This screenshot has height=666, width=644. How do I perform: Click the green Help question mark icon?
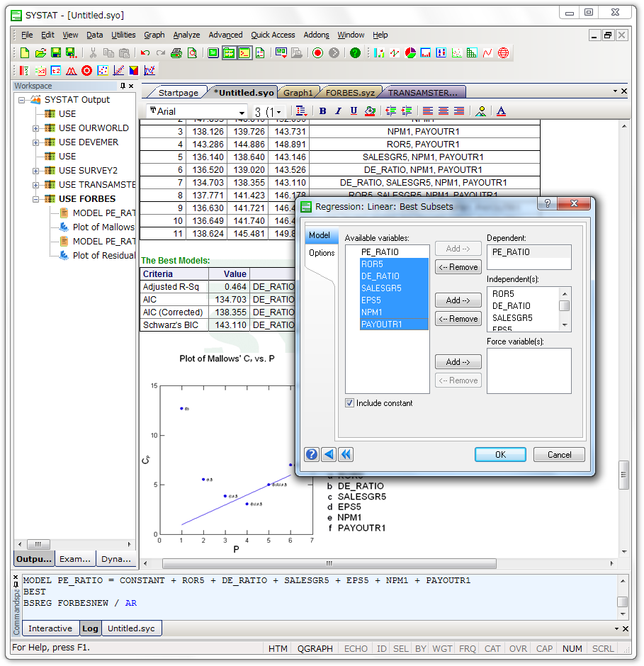(x=355, y=52)
